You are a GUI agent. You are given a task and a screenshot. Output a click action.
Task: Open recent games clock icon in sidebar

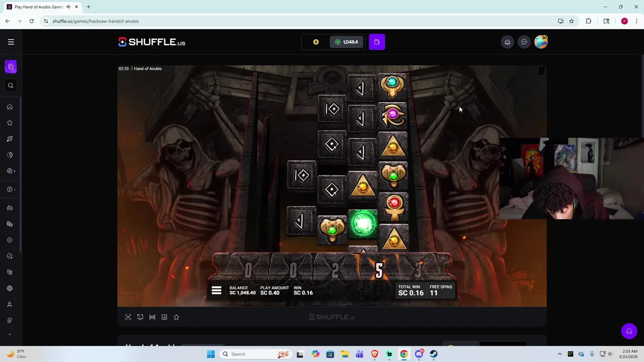(x=10, y=155)
